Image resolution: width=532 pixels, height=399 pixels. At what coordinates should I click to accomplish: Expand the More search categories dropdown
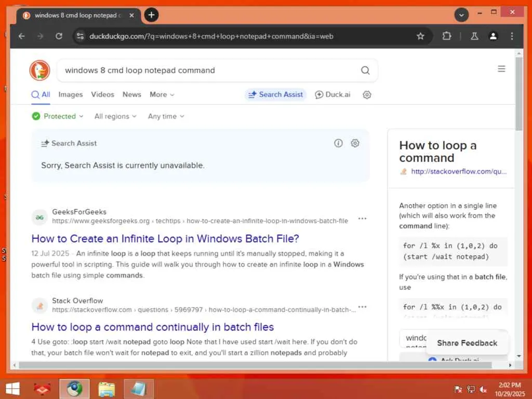click(162, 95)
